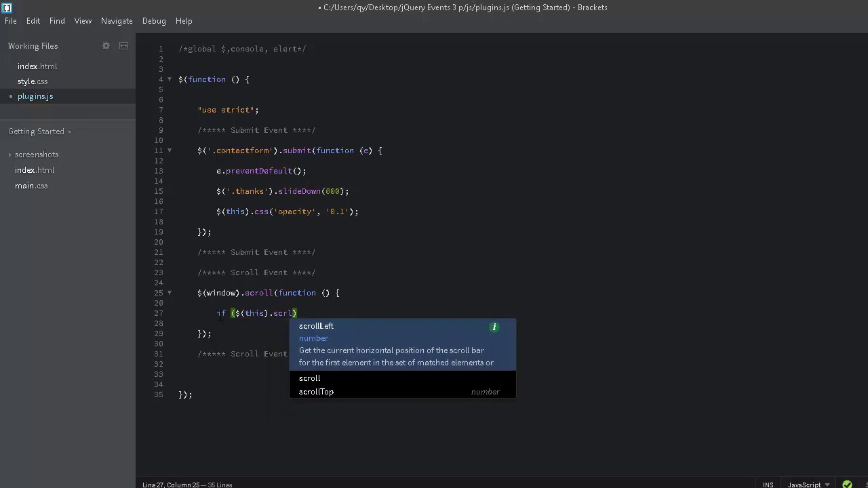Toggle the INS insert mode indicator
The width and height of the screenshot is (868, 488).
click(x=768, y=485)
